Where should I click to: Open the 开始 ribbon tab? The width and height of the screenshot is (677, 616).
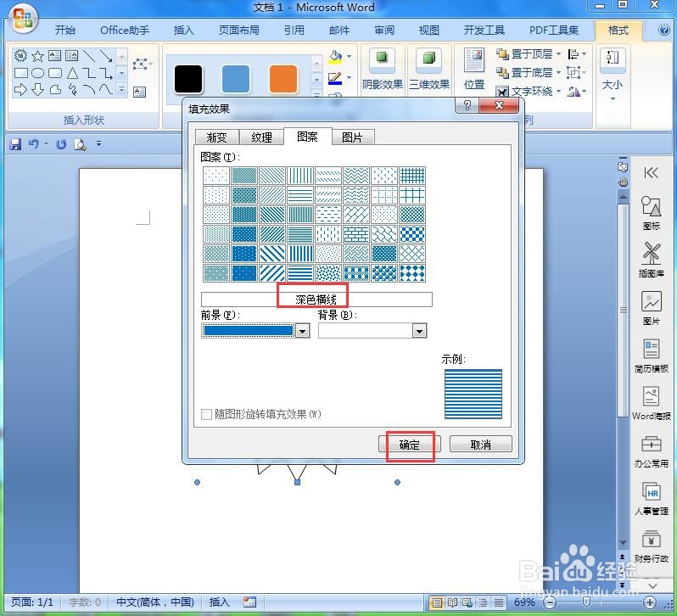[65, 31]
